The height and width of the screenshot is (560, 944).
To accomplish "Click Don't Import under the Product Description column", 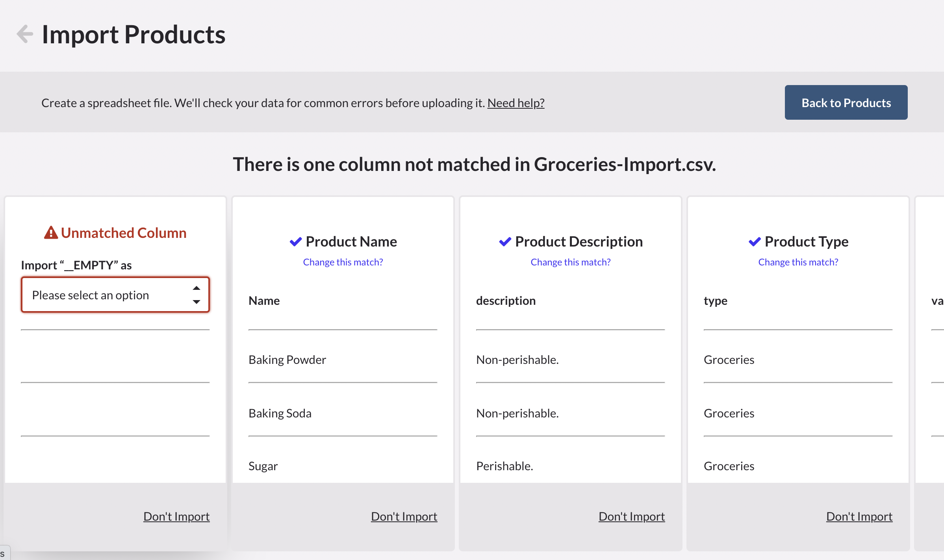I will point(631,516).
